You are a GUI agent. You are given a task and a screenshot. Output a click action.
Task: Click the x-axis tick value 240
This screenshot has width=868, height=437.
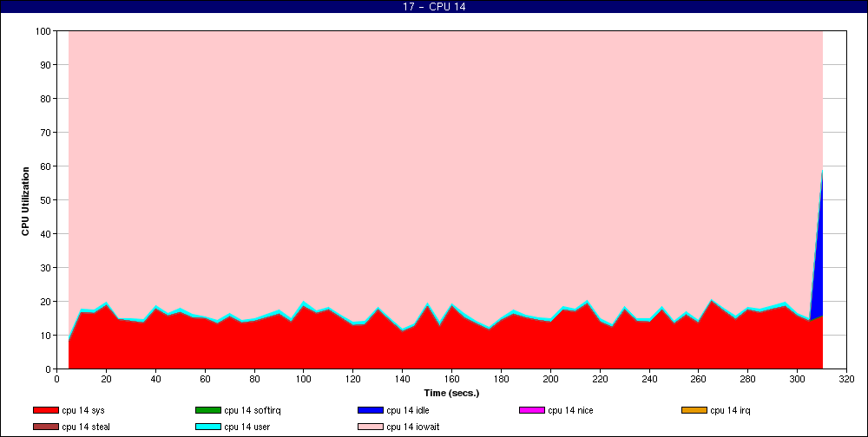[x=649, y=380]
